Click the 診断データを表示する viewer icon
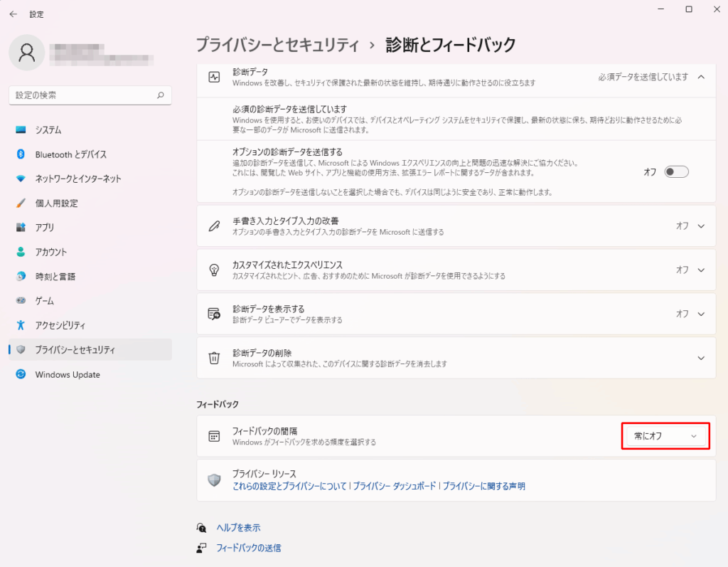 click(x=214, y=314)
